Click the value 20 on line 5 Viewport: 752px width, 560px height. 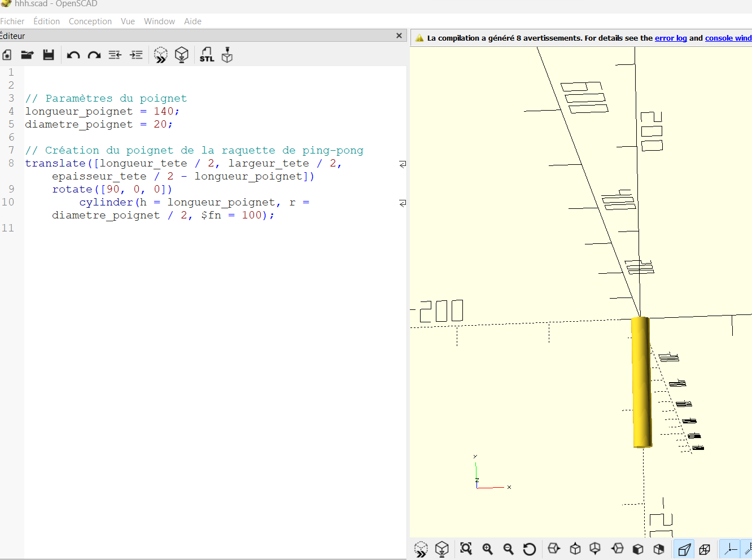[160, 124]
